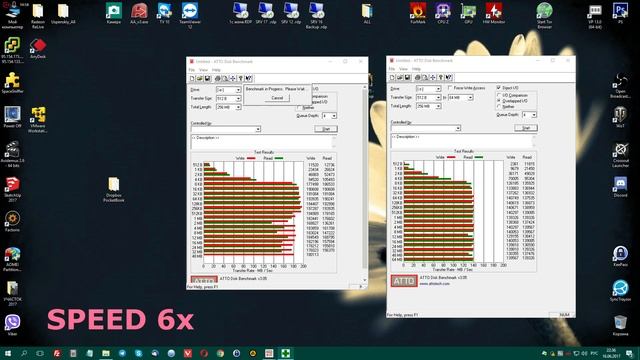Open Help menu in left ATTO window
The height and width of the screenshot is (360, 640).
coord(216,70)
